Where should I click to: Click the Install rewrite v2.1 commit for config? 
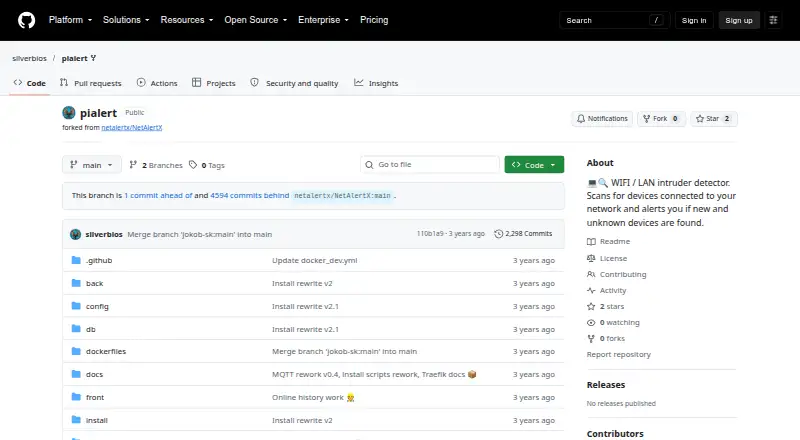(305, 306)
